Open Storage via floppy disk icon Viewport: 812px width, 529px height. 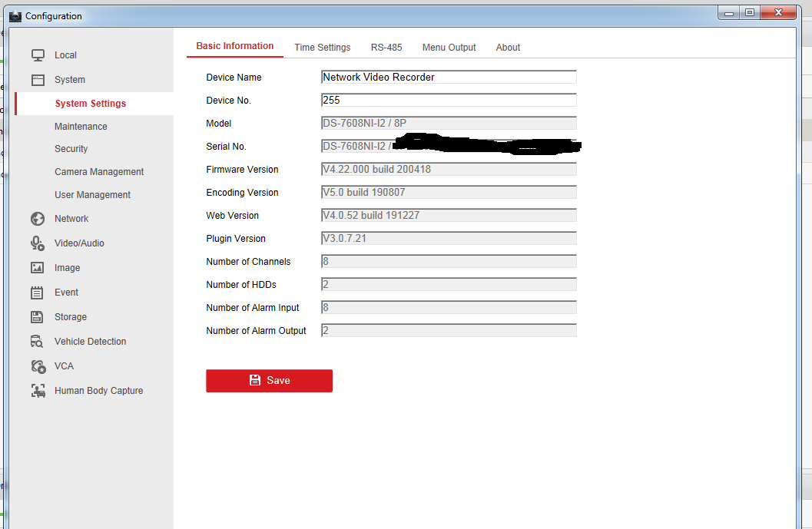[38, 317]
